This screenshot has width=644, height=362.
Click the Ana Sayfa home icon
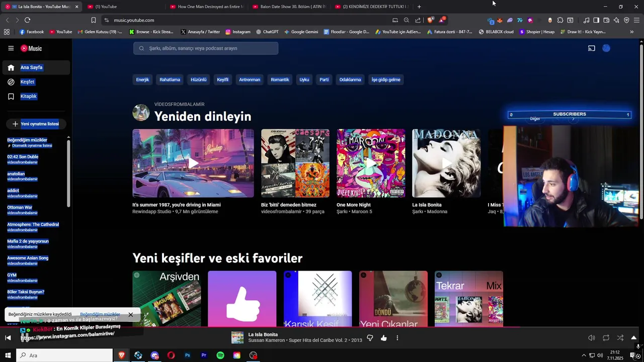(11, 67)
